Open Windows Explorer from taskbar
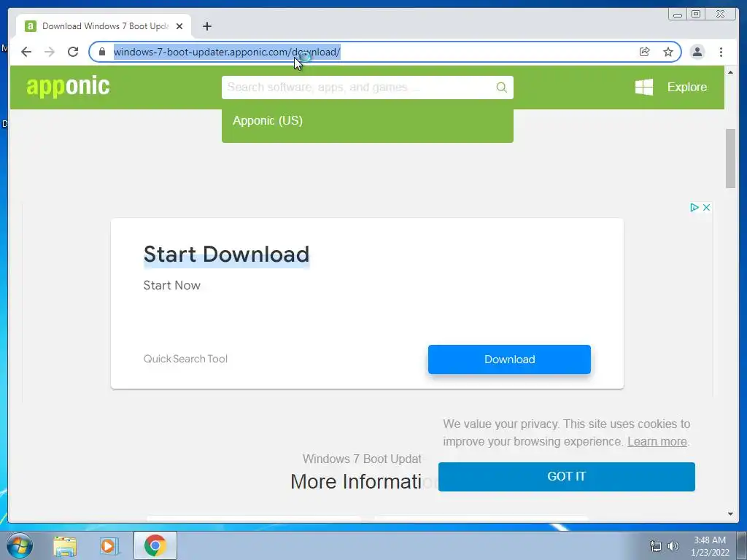 click(65, 545)
